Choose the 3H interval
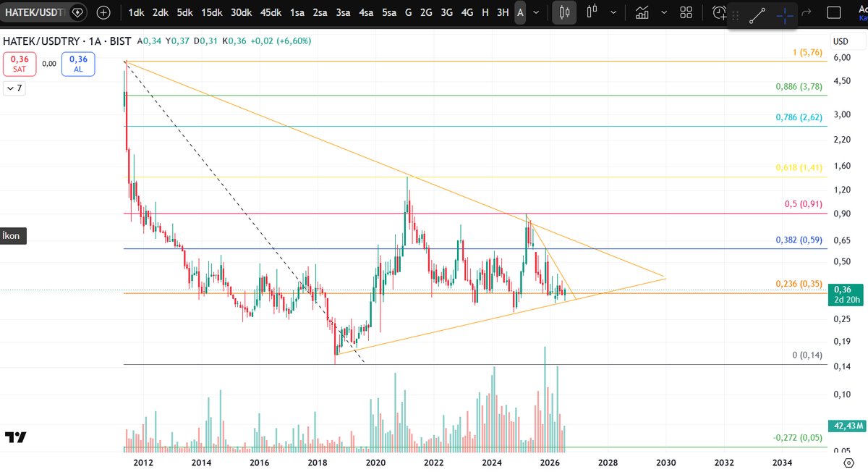The image size is (868, 472). click(503, 12)
